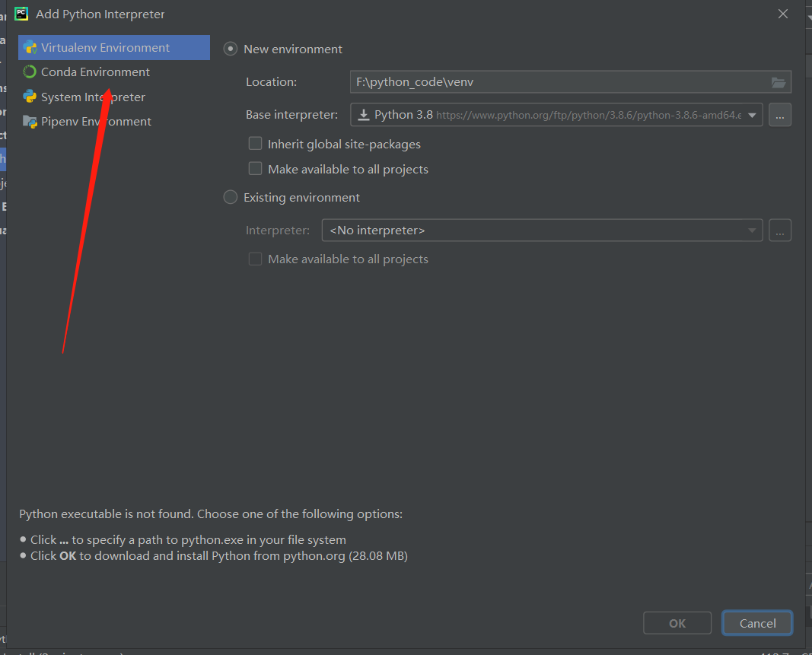Click the ... button next to Interpreter
This screenshot has width=812, height=655.
pos(780,231)
